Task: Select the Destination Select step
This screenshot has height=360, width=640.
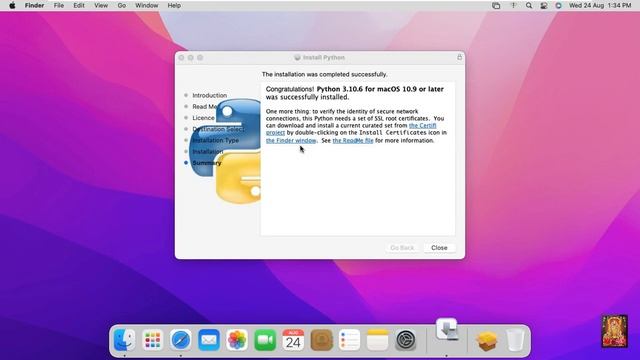Action: coord(218,129)
